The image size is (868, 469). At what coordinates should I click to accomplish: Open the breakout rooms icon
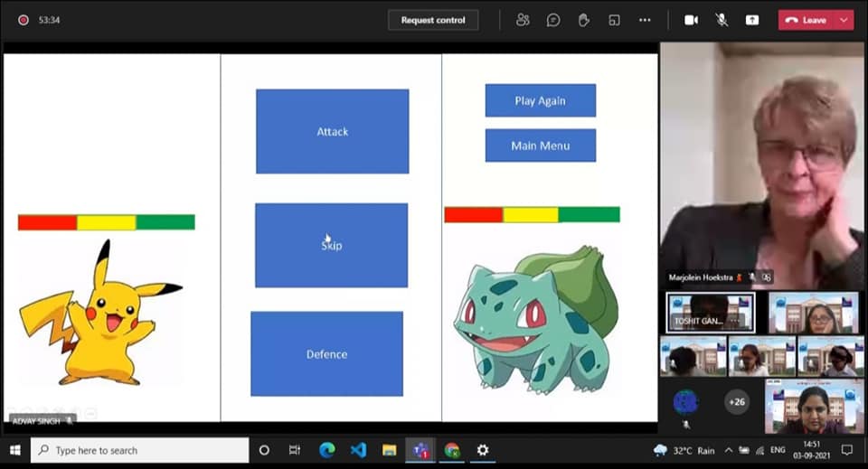click(614, 21)
